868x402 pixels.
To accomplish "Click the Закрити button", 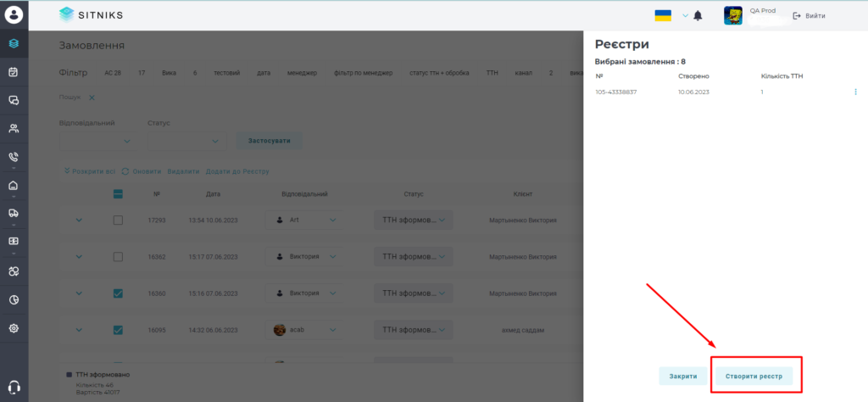I will [x=682, y=376].
